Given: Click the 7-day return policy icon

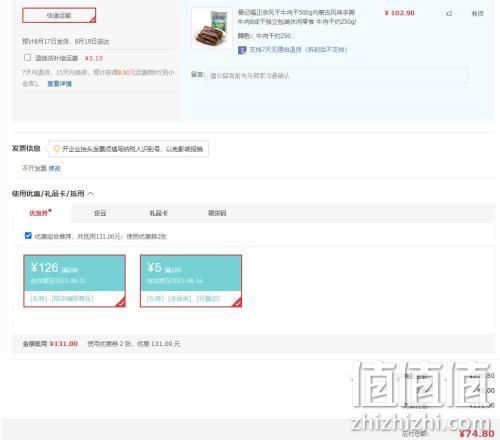Looking at the screenshot, I should [x=242, y=50].
